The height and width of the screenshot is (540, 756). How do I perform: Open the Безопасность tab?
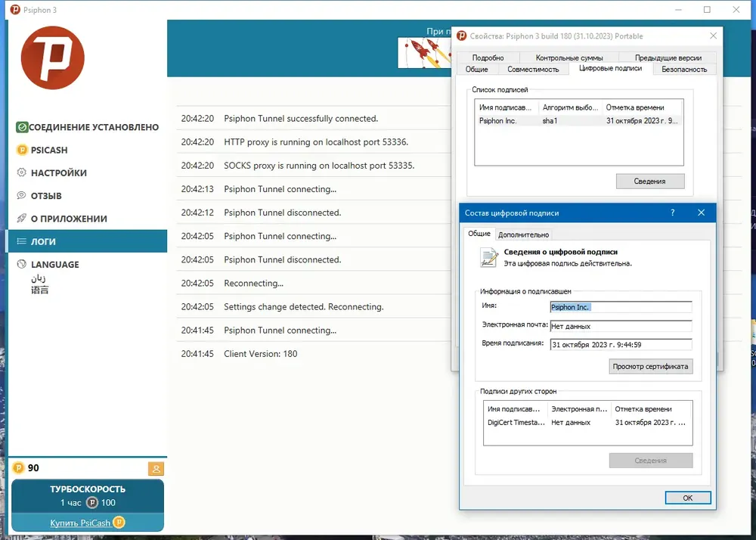click(684, 69)
